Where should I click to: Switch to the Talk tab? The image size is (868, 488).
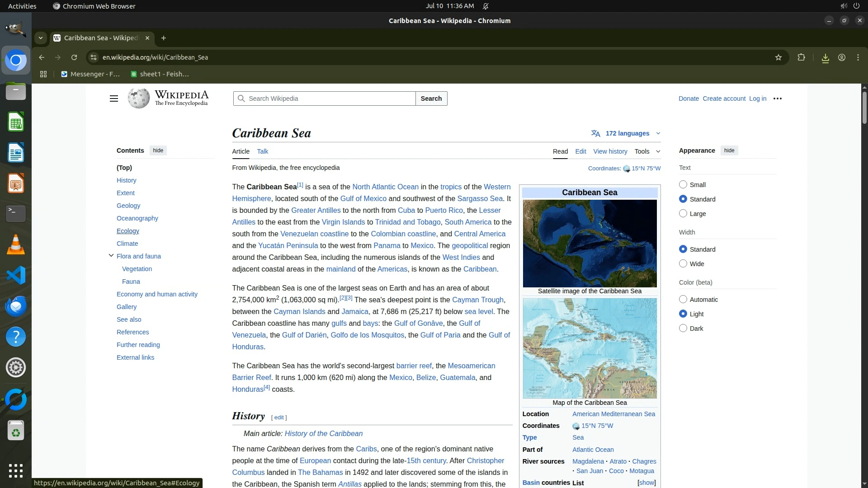[x=262, y=151]
